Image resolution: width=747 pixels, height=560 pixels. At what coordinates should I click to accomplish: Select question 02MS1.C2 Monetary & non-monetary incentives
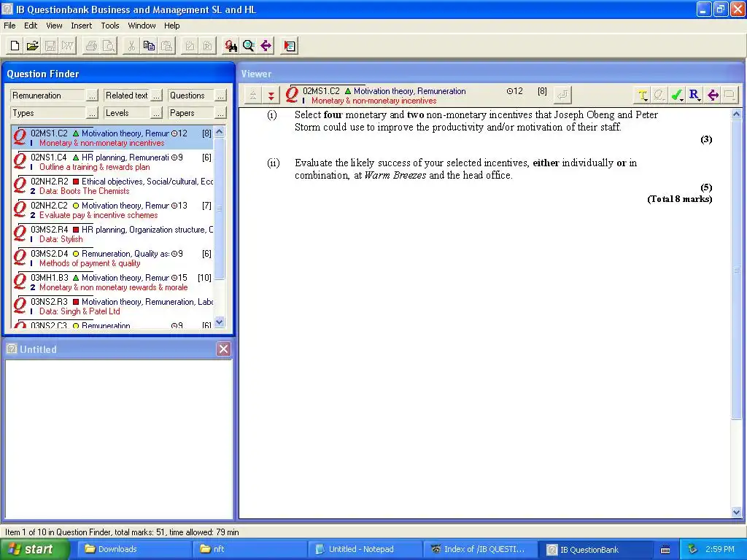[112, 138]
